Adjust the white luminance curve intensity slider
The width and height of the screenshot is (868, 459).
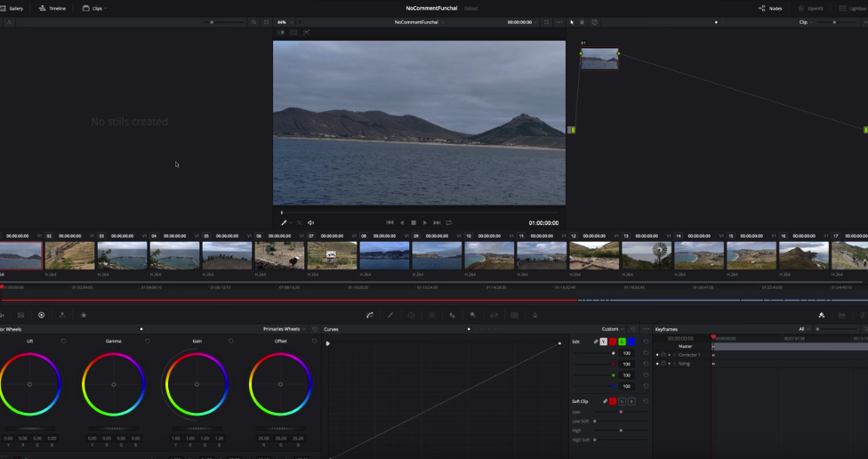(x=613, y=352)
